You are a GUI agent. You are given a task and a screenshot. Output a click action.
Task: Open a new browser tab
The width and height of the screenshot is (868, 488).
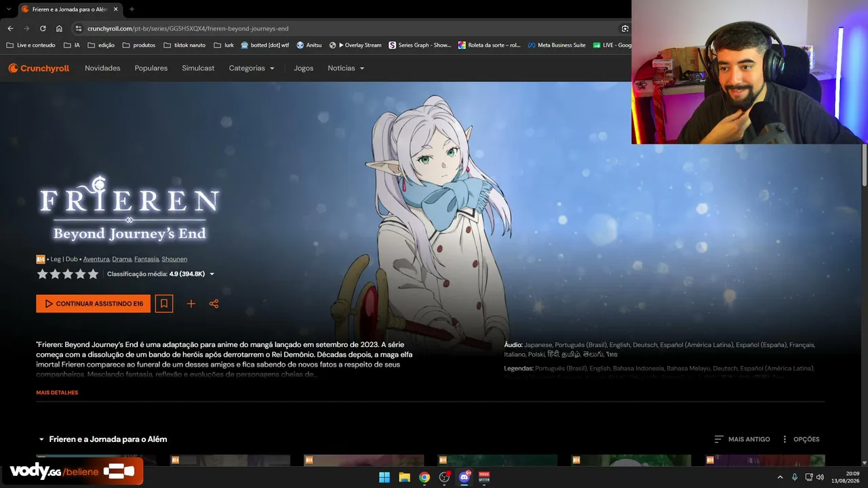click(x=132, y=9)
